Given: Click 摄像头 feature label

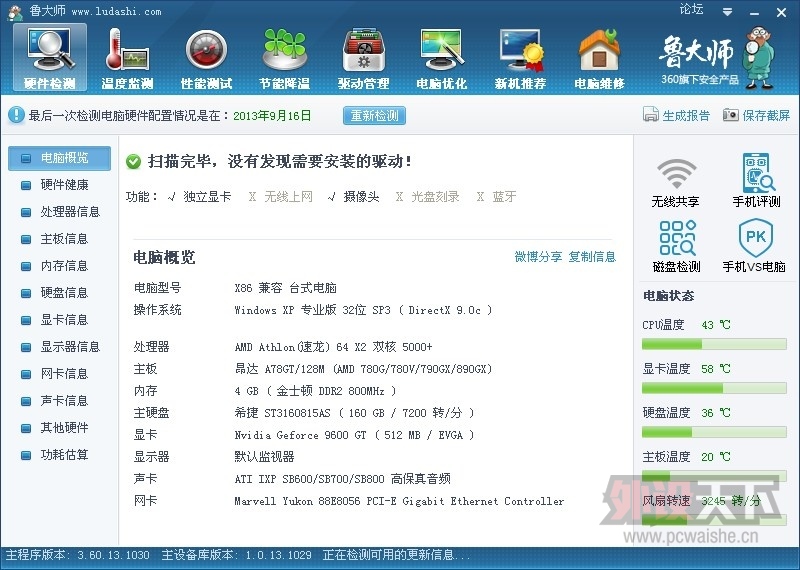Looking at the screenshot, I should [x=361, y=196].
